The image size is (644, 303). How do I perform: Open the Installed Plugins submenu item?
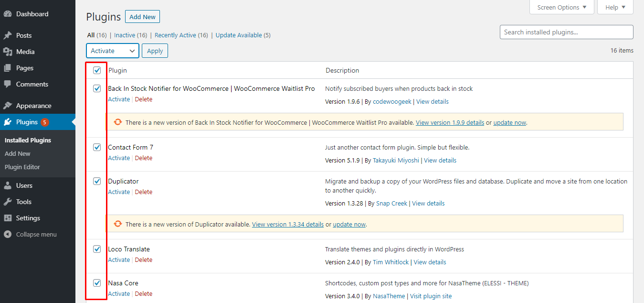pyautogui.click(x=28, y=140)
